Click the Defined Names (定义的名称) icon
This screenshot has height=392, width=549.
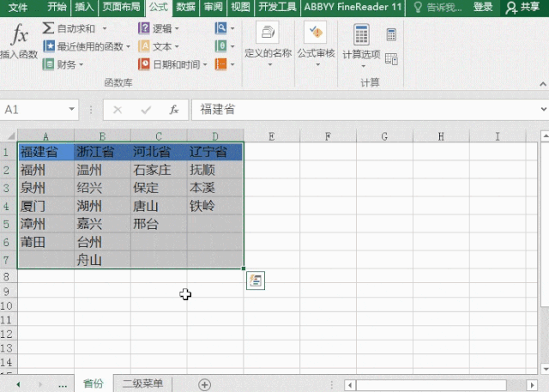[268, 33]
